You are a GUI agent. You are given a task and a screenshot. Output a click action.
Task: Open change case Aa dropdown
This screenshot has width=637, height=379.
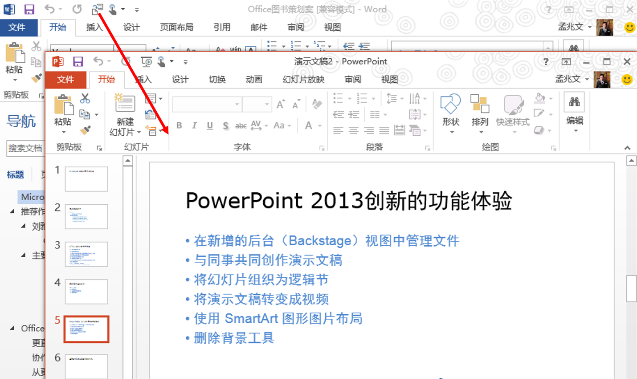click(282, 126)
